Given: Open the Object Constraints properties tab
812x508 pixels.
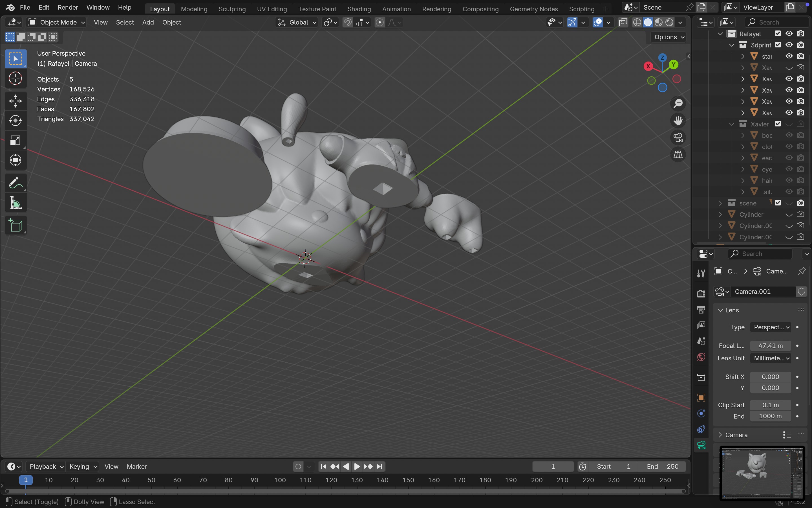Looking at the screenshot, I should pos(701,429).
